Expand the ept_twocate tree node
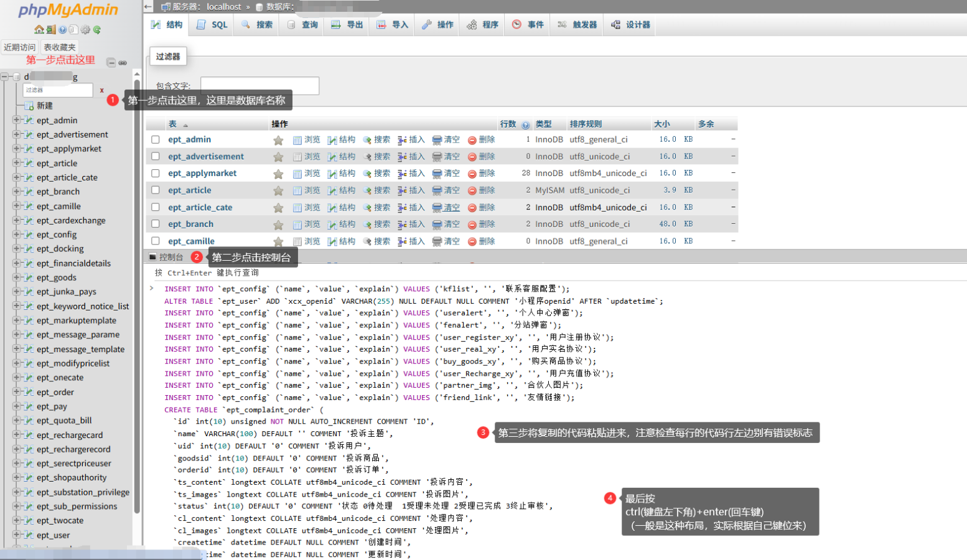Viewport: 967px width, 560px height. click(x=16, y=521)
